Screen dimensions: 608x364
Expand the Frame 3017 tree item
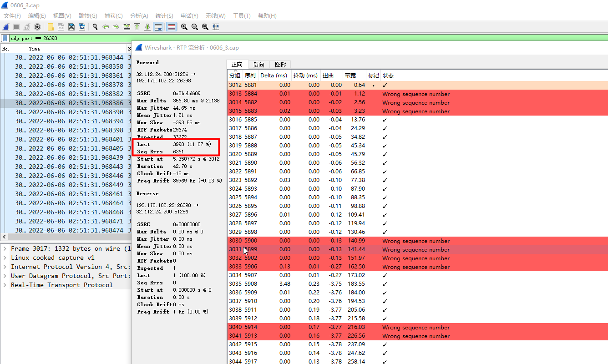click(x=5, y=248)
